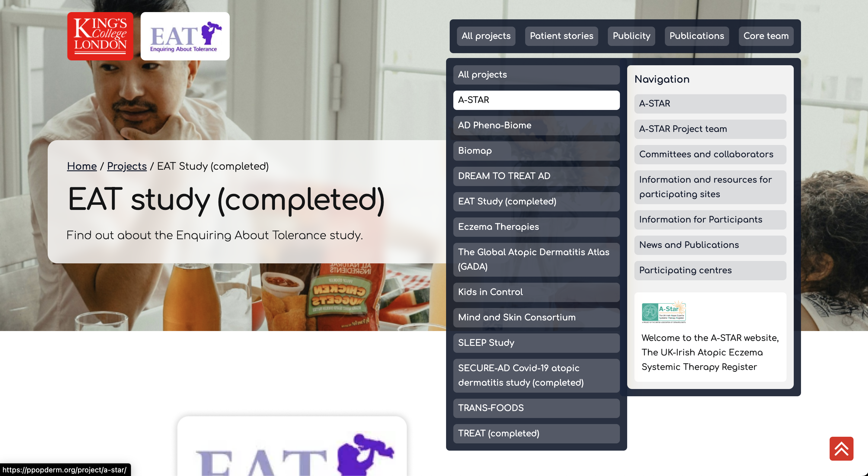This screenshot has width=868, height=476.
Task: Click the breadcrumb Home link
Action: coord(82,166)
